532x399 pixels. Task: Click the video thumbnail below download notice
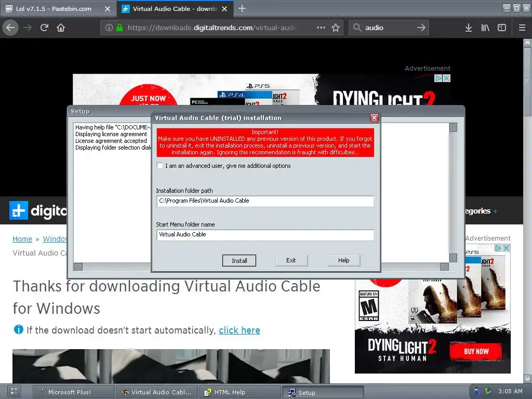(171, 366)
